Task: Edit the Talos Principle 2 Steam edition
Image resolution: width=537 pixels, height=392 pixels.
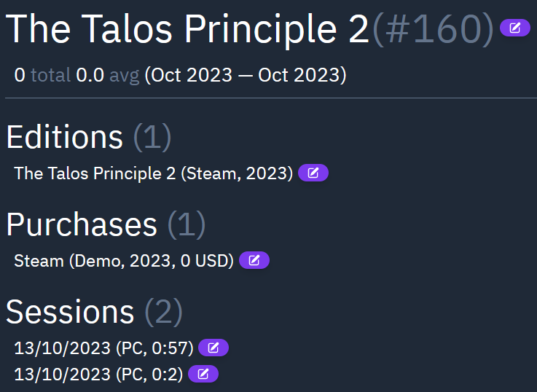Action: (x=313, y=173)
